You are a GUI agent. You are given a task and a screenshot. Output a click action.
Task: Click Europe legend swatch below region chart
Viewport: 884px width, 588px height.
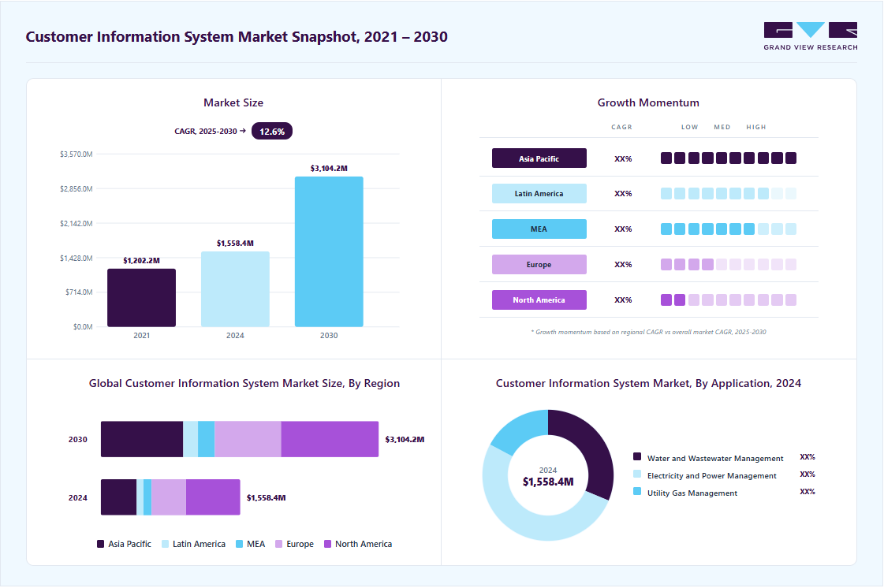tap(278, 544)
